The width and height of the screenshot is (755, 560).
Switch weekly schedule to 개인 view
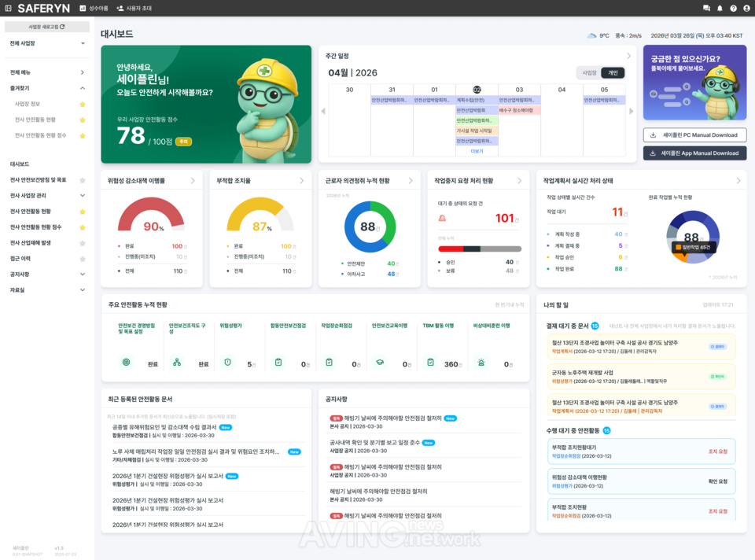[x=613, y=72]
